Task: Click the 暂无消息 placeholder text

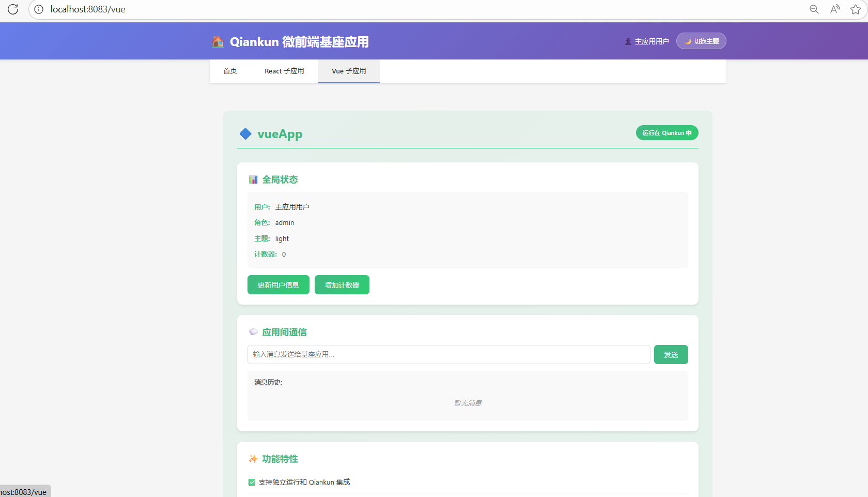Action: click(x=468, y=403)
